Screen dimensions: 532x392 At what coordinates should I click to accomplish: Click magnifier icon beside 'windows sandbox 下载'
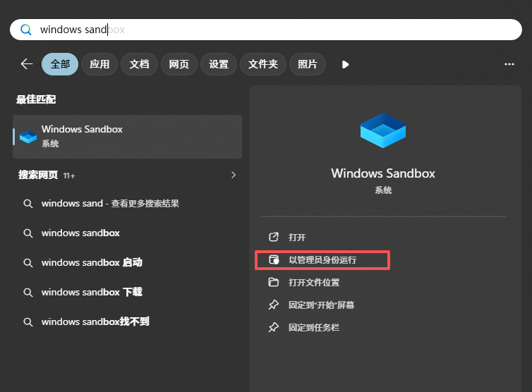(28, 293)
